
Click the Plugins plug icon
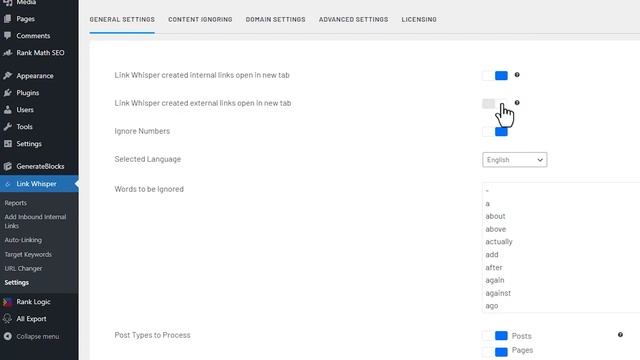[x=7, y=93]
